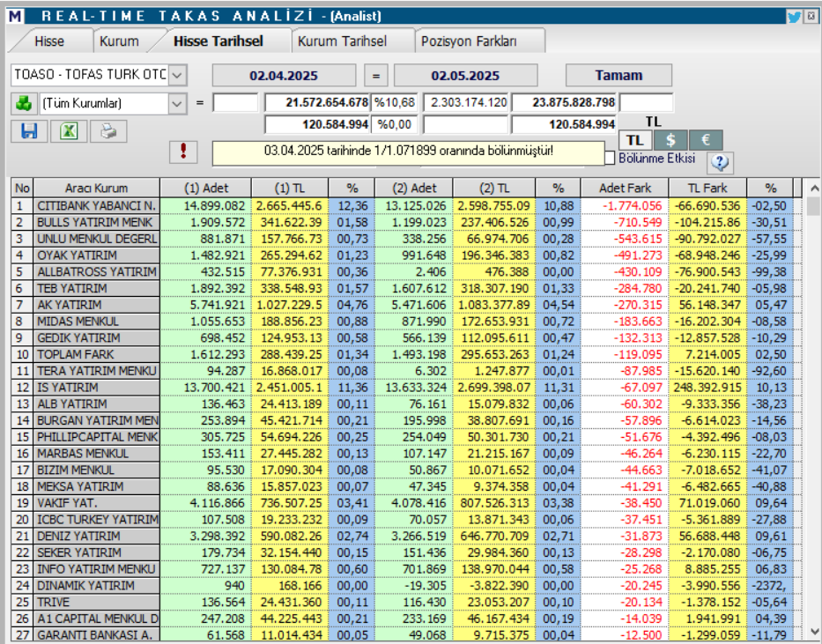Screen dimensions: 822x644
Task: Open the Tüm Kurumlar dropdown
Action: point(177,103)
